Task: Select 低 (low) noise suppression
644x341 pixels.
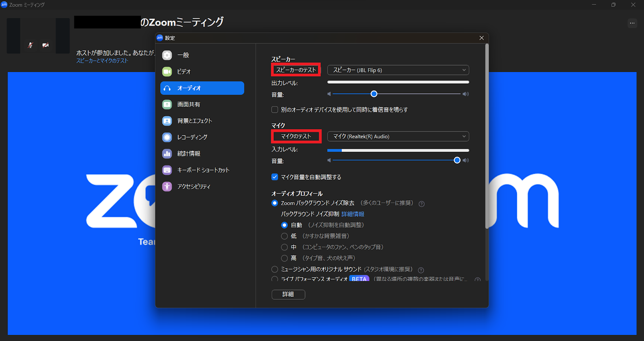Action: 285,236
